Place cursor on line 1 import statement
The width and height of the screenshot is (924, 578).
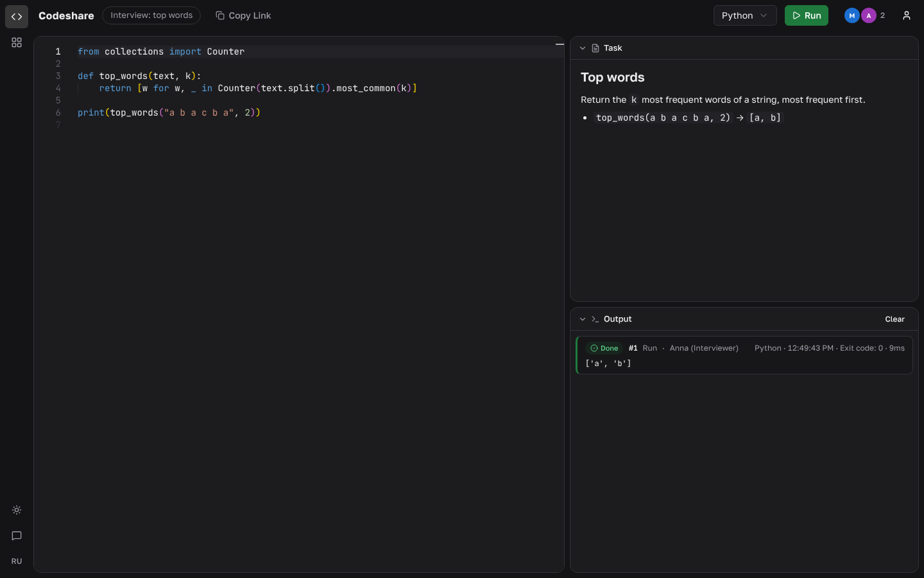pos(161,51)
